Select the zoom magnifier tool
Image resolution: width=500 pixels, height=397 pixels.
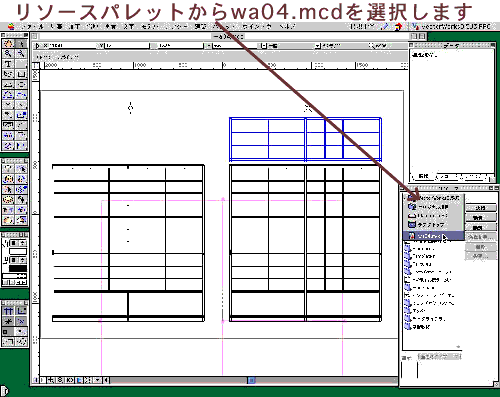pos(8,54)
